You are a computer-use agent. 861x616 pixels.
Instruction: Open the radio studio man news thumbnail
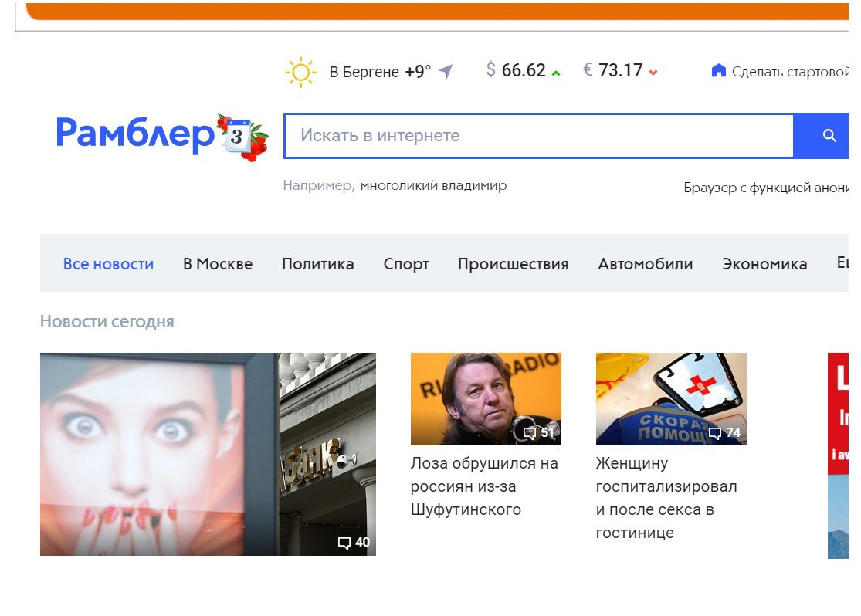tap(486, 398)
